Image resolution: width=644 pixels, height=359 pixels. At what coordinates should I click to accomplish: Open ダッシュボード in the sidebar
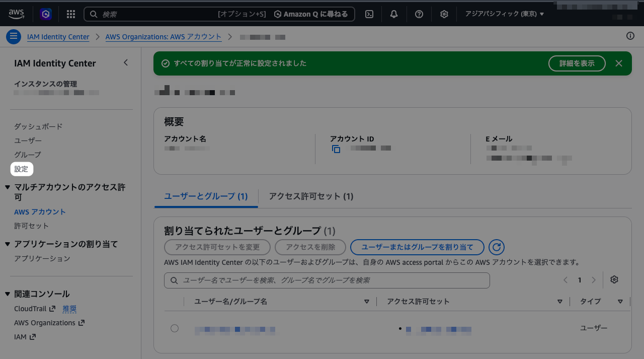pyautogui.click(x=38, y=126)
